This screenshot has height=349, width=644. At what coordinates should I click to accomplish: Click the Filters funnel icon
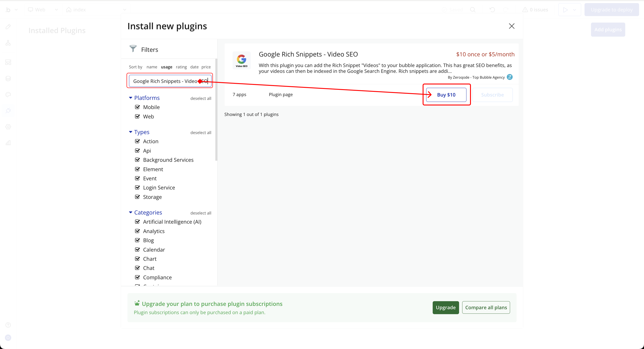pos(133,49)
